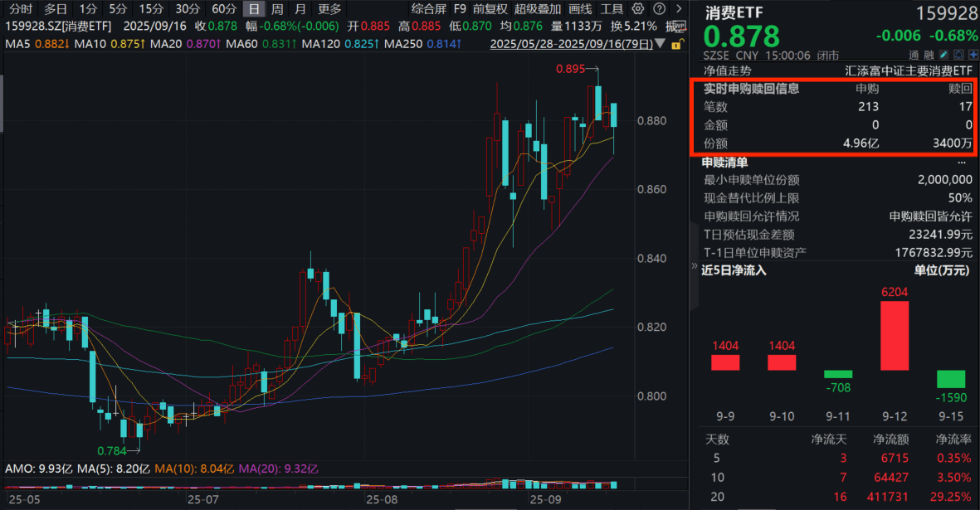Click the pencil annotation icon near the quote

(x=943, y=54)
